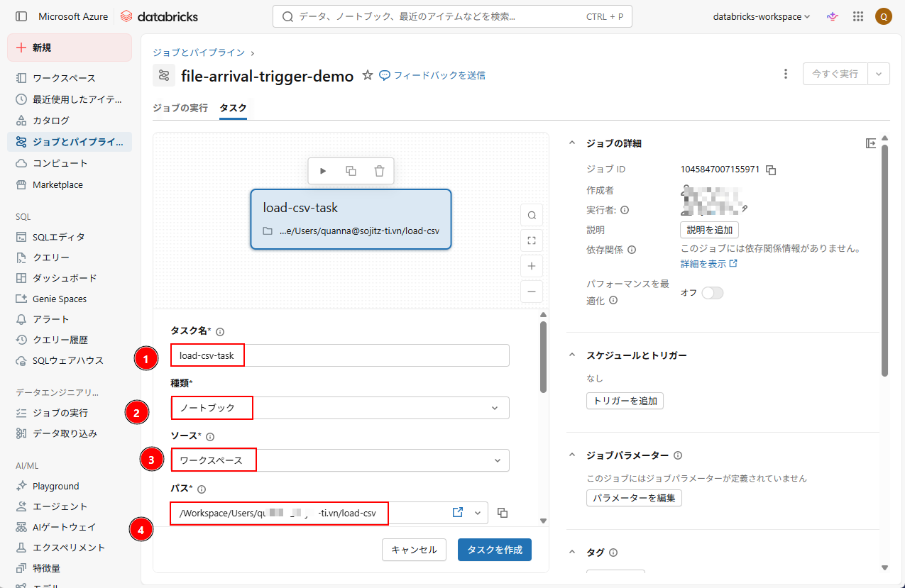Open the 種類 dropdown showing ノートブック

click(340, 408)
